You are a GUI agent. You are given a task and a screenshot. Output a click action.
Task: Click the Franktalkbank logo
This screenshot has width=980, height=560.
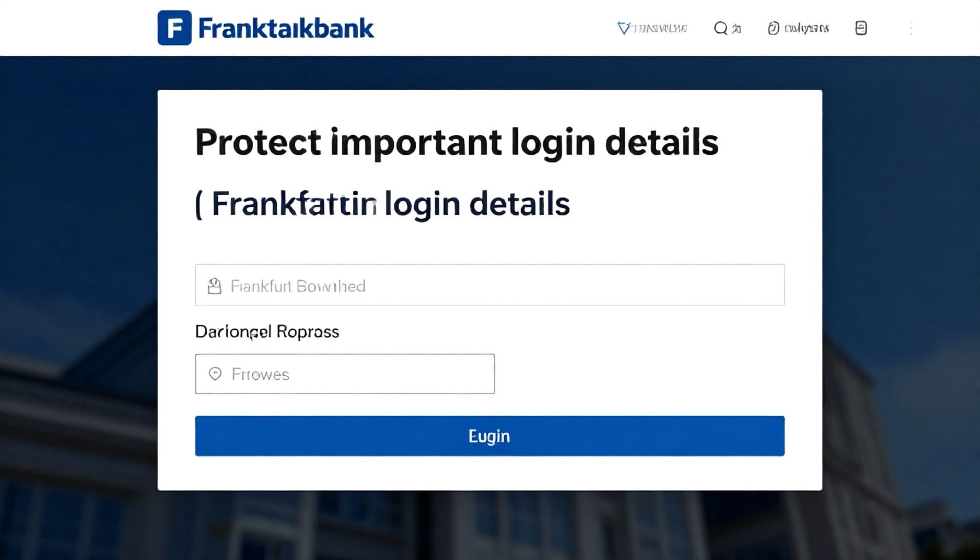click(265, 27)
